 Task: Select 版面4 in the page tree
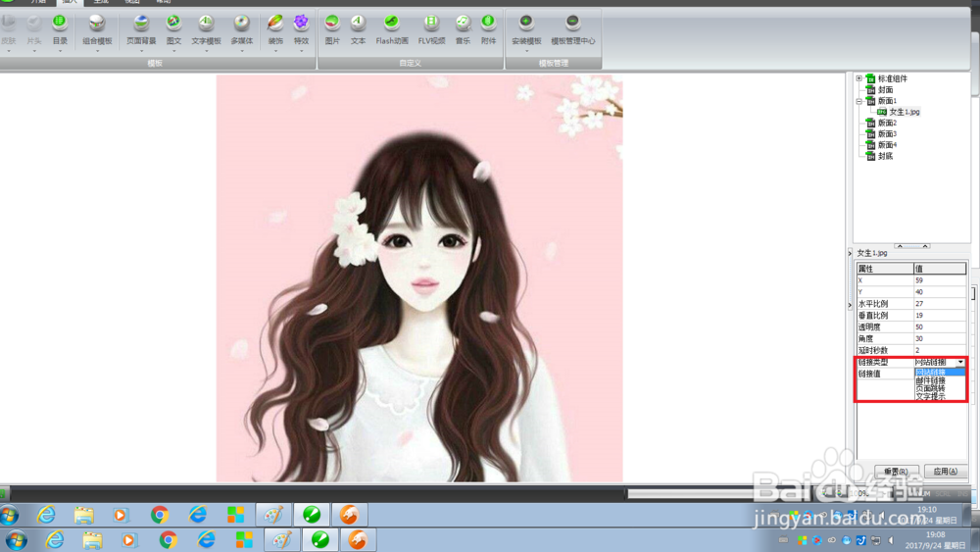887,145
